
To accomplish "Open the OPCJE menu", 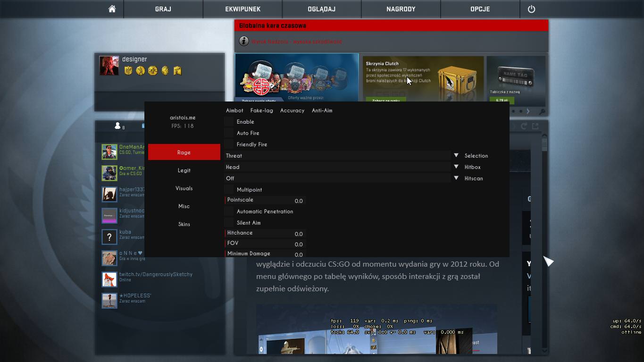I will (480, 9).
